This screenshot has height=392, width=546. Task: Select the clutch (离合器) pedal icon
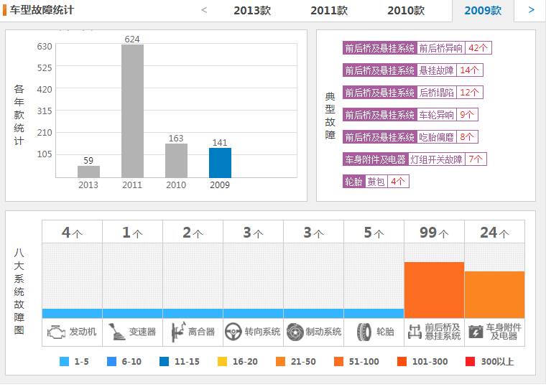pos(177,332)
